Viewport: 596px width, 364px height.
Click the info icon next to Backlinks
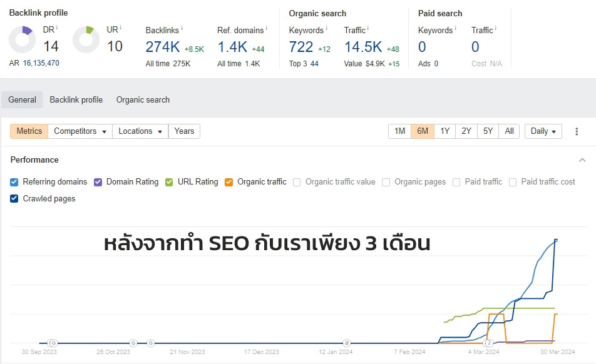click(182, 28)
